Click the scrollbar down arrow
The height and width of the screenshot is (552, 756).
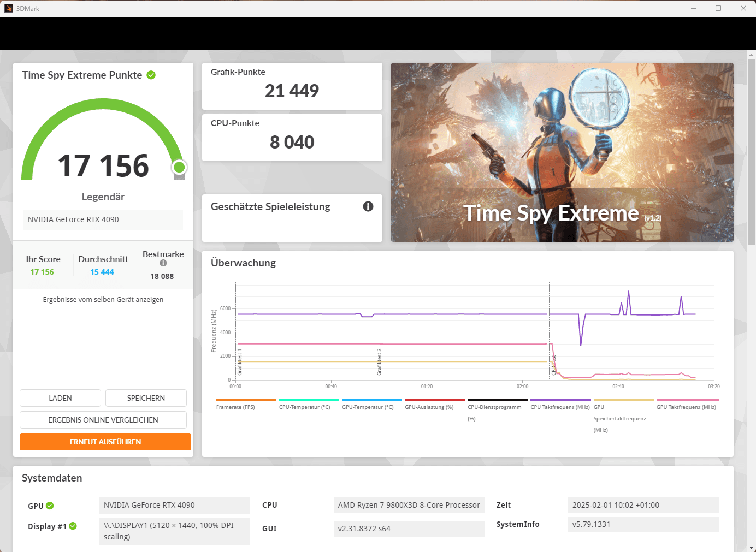(752, 547)
